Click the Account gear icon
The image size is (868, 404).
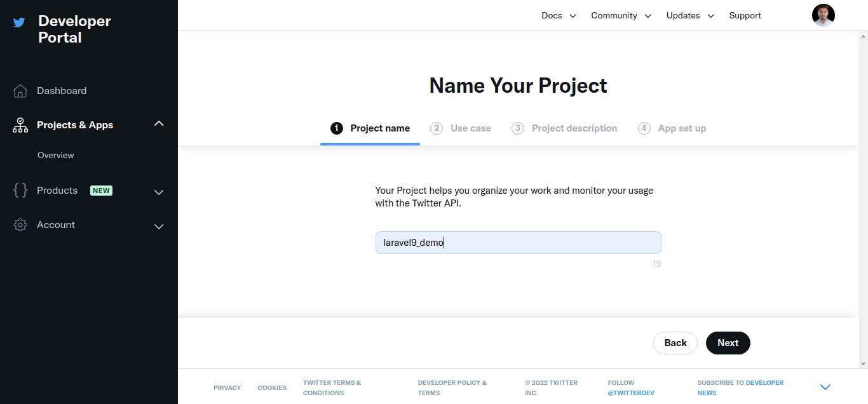coord(20,225)
